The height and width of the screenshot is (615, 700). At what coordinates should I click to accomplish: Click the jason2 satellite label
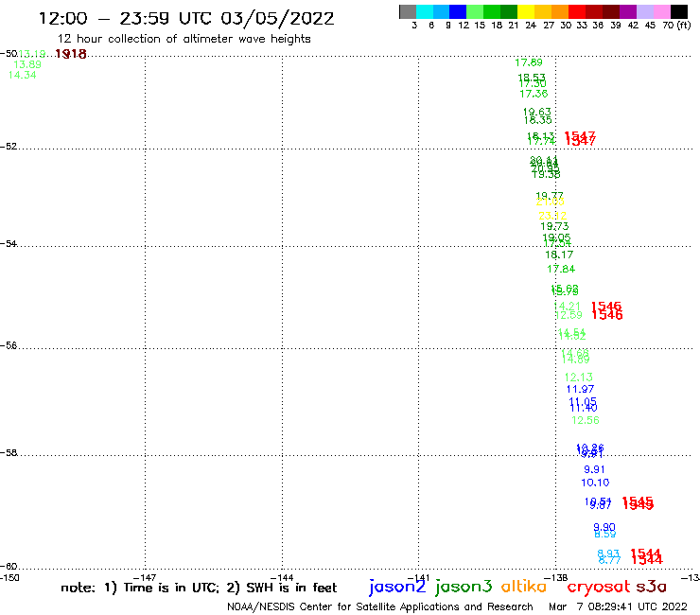pyautogui.click(x=397, y=587)
